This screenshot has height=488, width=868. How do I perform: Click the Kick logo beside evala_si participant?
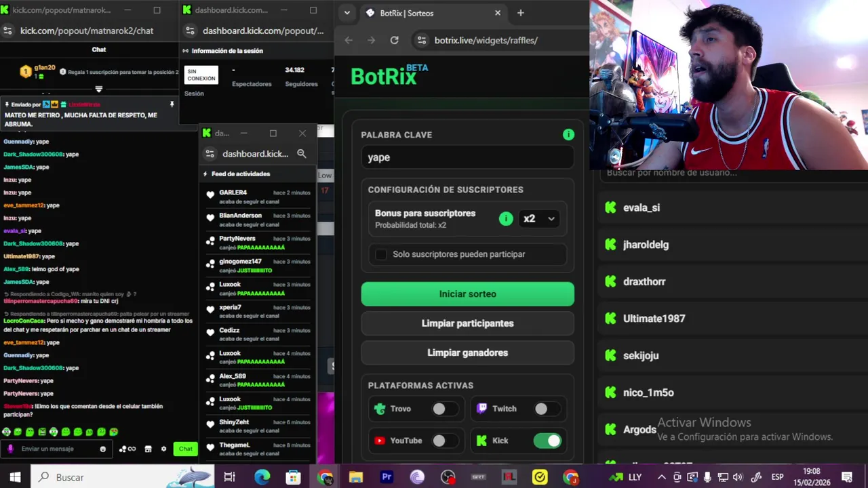pyautogui.click(x=610, y=207)
